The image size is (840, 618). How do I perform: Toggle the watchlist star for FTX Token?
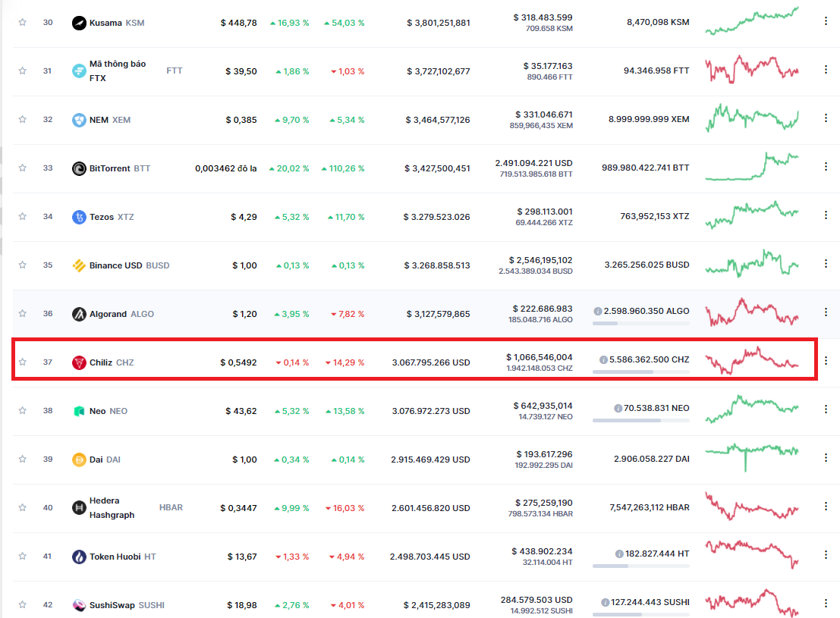point(23,71)
